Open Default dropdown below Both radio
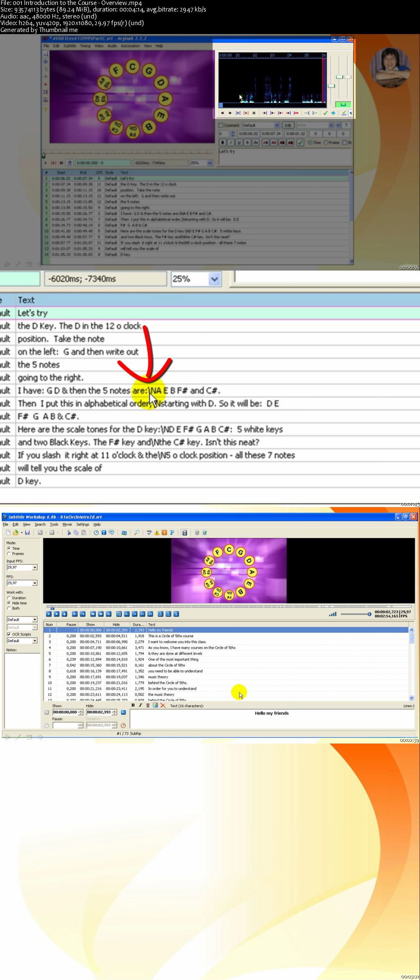 click(x=35, y=620)
